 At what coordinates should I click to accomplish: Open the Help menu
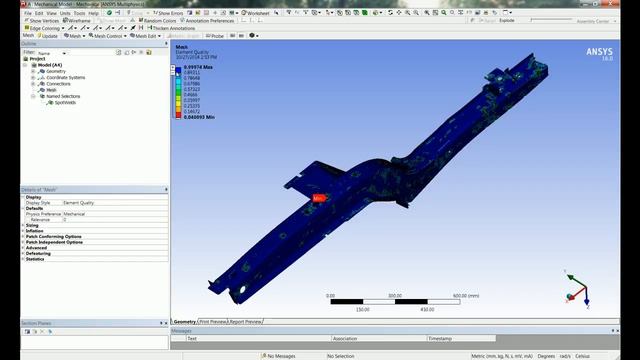(x=93, y=13)
